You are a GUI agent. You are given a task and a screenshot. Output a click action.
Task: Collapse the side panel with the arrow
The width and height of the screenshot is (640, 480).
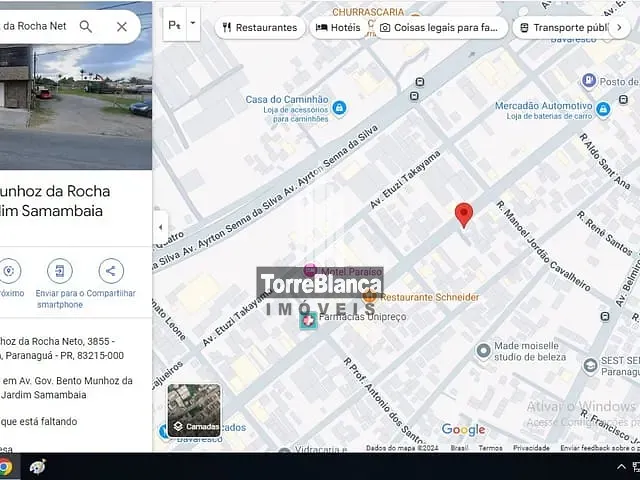pos(160,227)
